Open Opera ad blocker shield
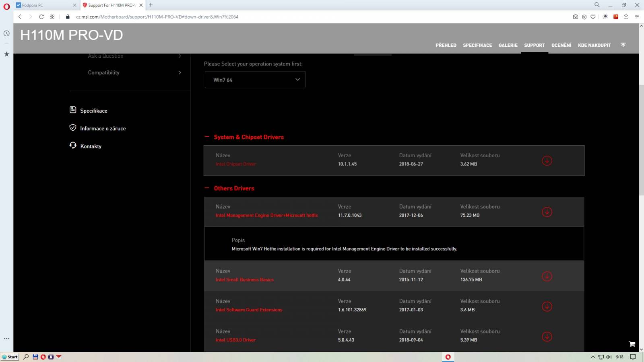Viewport: 644px width, 362px height. [584, 17]
